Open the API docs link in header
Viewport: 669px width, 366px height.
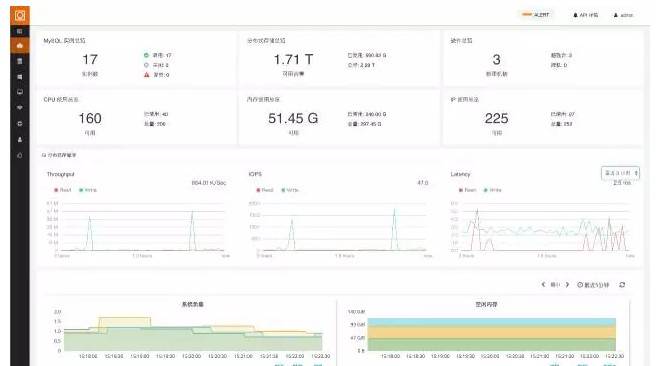tap(585, 15)
